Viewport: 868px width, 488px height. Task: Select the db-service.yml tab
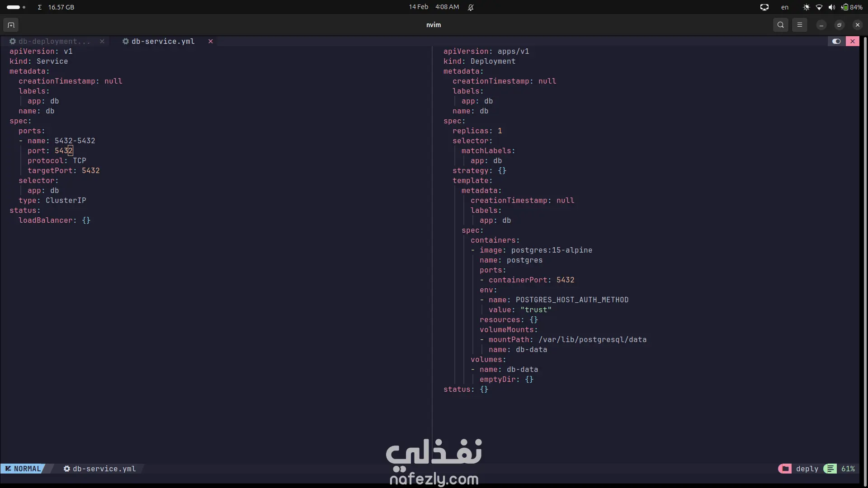pos(163,41)
